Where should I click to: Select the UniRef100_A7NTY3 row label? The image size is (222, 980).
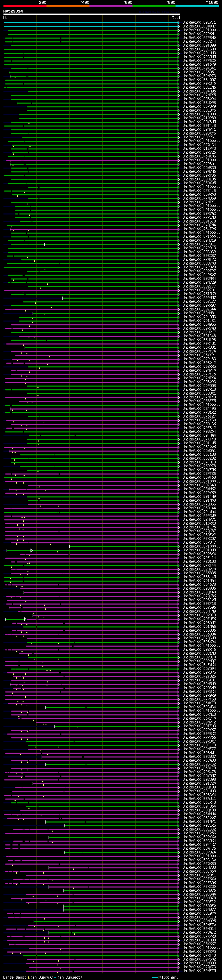pos(199,397)
